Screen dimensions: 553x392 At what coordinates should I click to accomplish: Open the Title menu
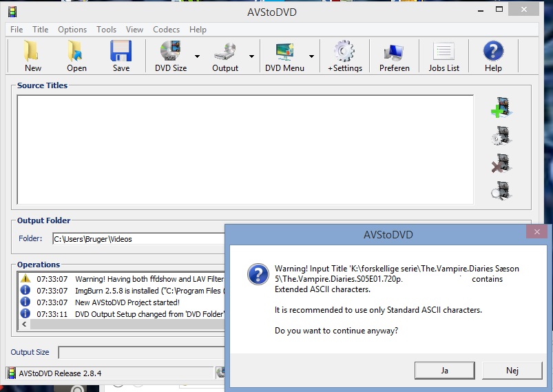(x=40, y=30)
